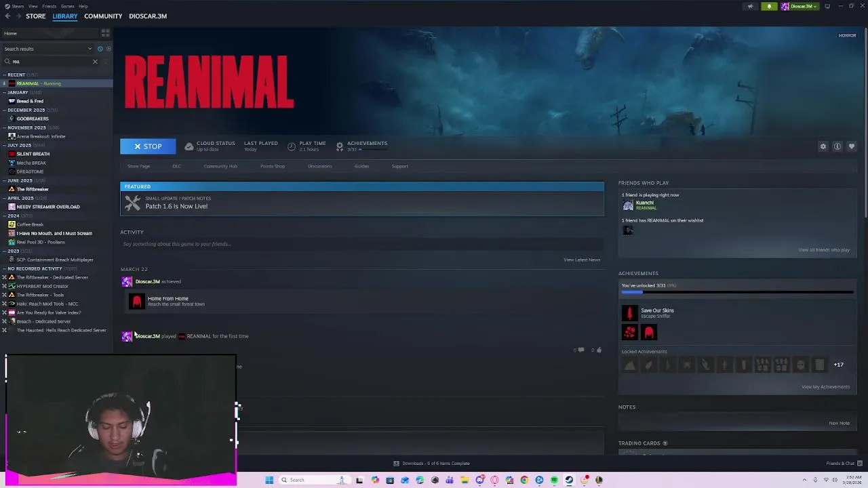Collapse the APRIL 2025 group
The width and height of the screenshot is (868, 488).
point(4,198)
